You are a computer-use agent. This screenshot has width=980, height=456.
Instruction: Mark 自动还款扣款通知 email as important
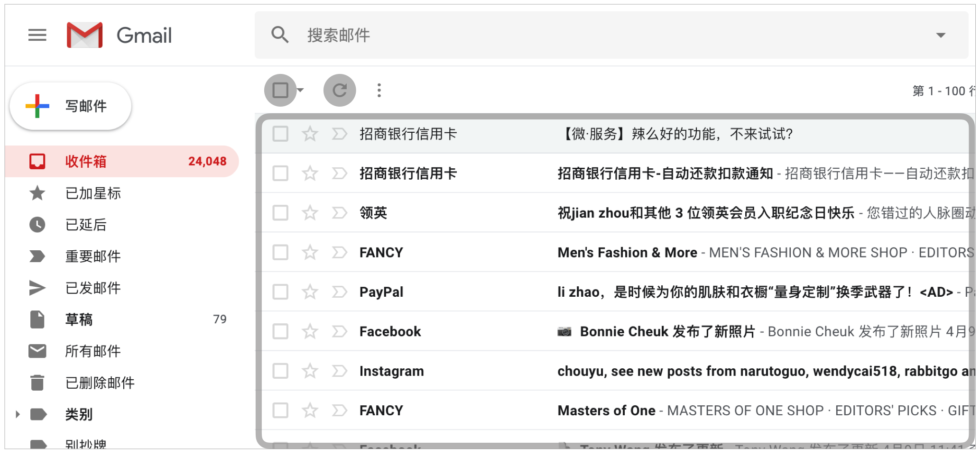click(x=340, y=173)
